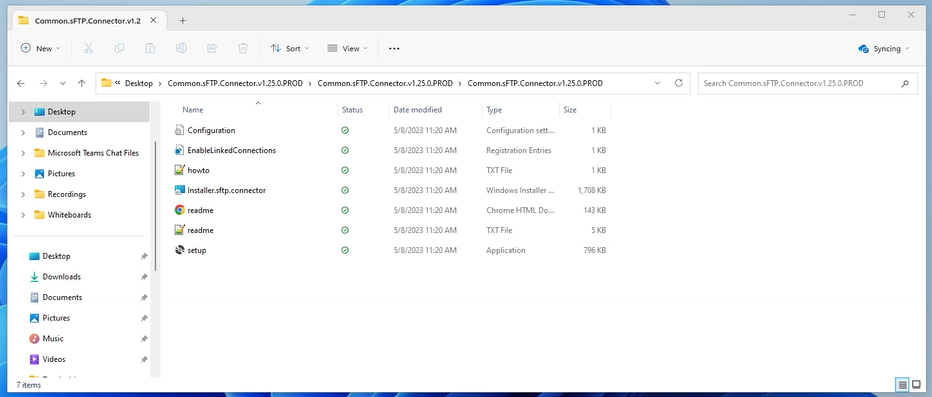Expand Microsoft Teams Chat Files node

coord(23,153)
